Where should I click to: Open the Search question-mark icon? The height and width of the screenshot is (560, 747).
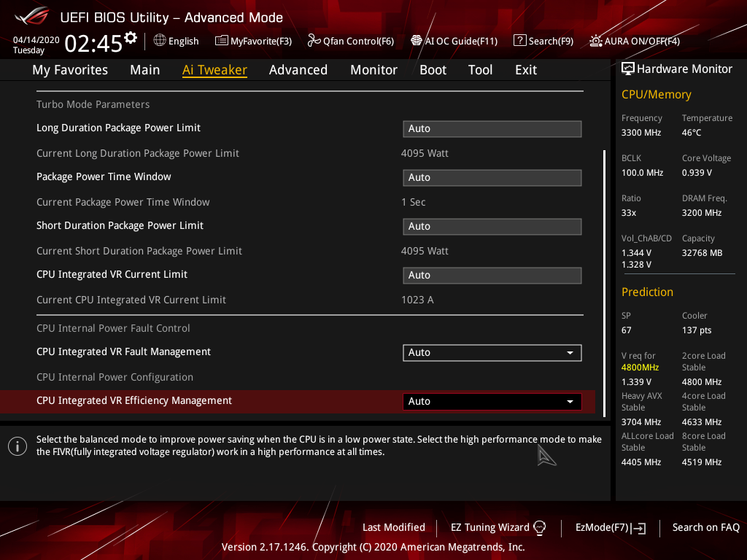(519, 41)
